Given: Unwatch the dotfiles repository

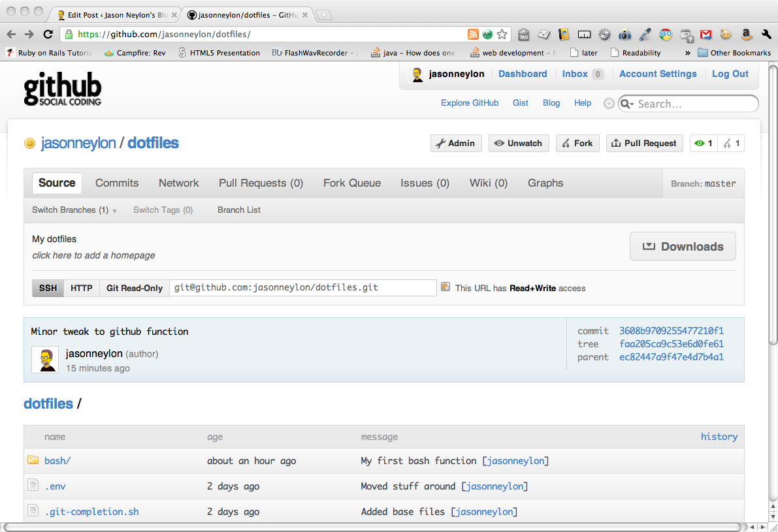Looking at the screenshot, I should coord(519,143).
